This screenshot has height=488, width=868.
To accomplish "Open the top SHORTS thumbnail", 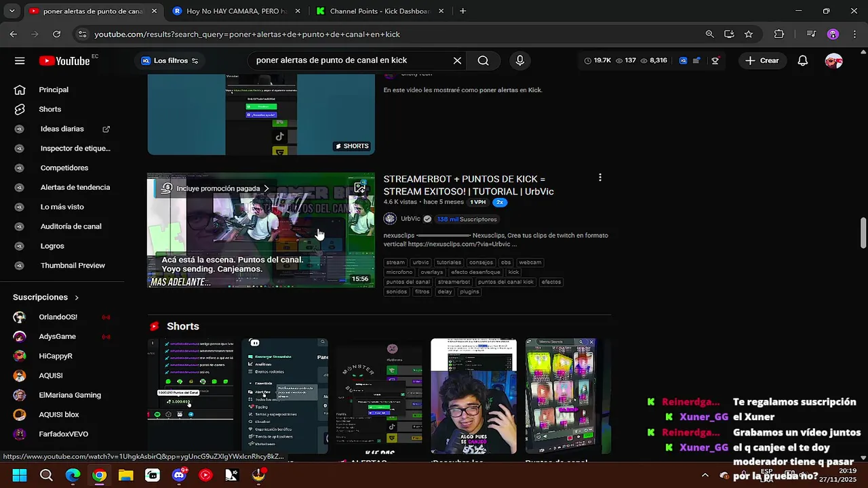I will point(261,115).
